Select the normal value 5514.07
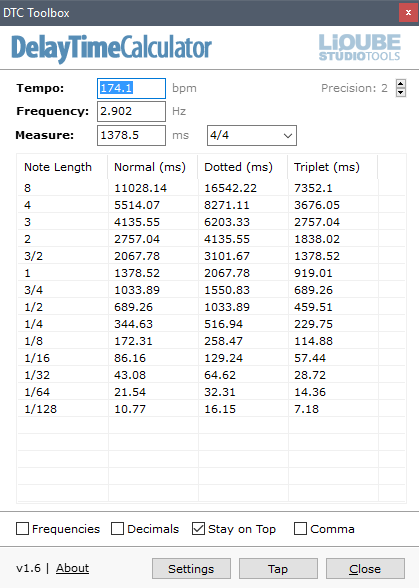The image size is (419, 588). point(137,205)
